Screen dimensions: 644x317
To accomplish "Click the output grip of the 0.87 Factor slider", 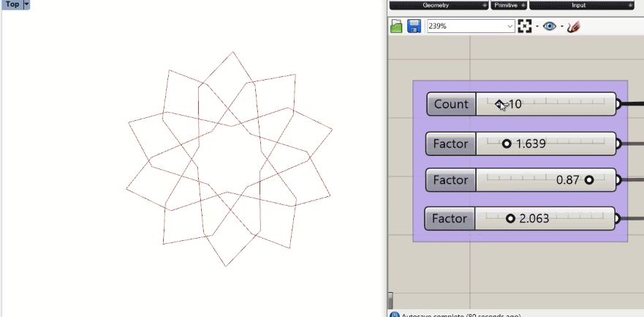I will pos(618,180).
